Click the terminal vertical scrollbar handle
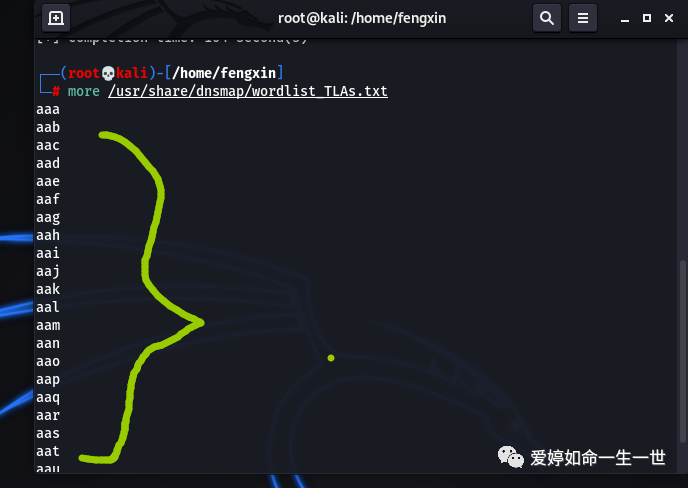The width and height of the screenshot is (688, 488). click(x=682, y=351)
